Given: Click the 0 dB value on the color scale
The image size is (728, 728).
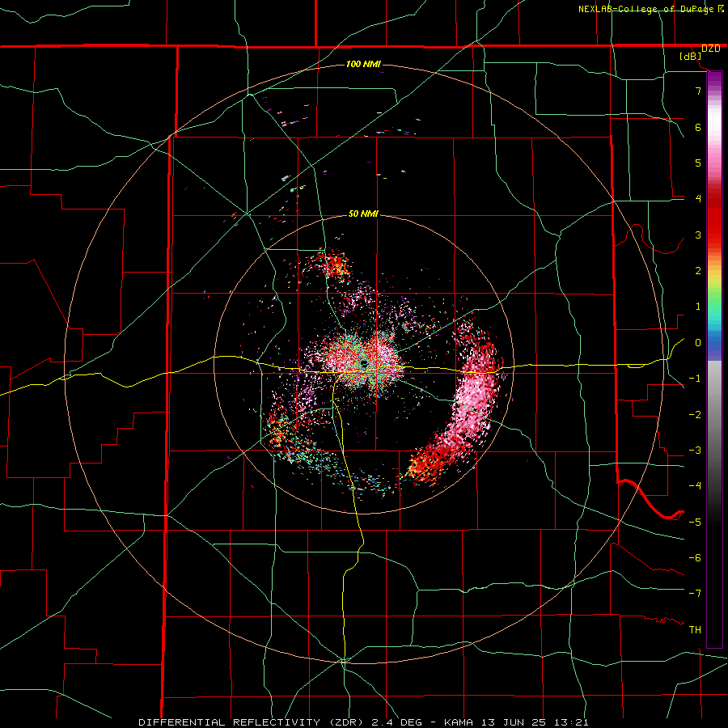Looking at the screenshot, I should point(698,343).
